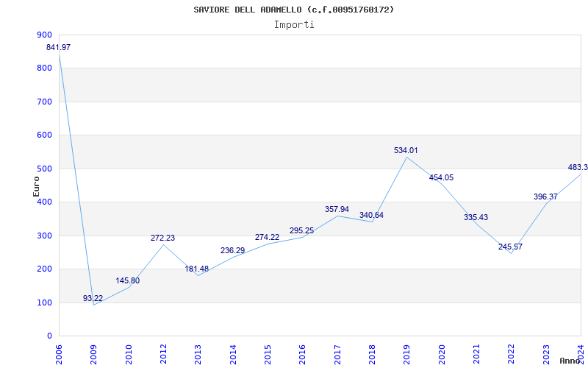Image resolution: width=588 pixels, height=368 pixels.
Task: Click x-axis year 2010
Action: [x=129, y=355]
